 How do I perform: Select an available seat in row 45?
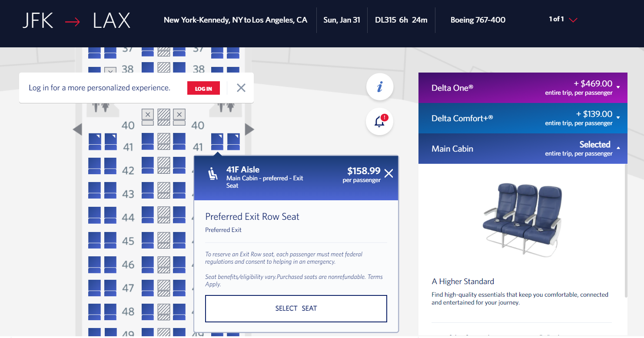[94, 240]
